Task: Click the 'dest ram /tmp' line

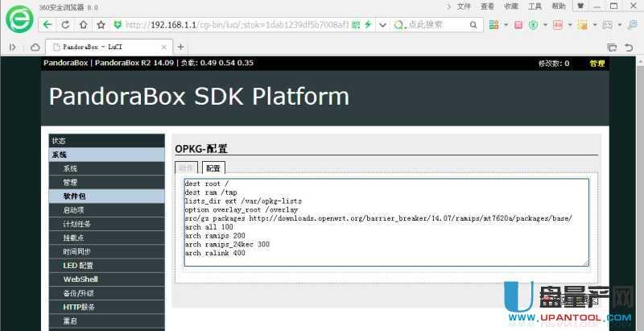Action: [x=211, y=192]
